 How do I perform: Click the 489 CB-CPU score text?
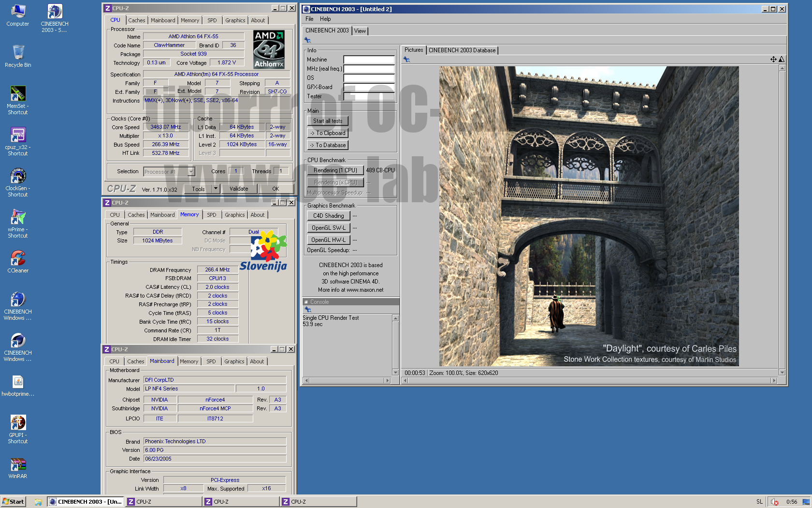(380, 170)
